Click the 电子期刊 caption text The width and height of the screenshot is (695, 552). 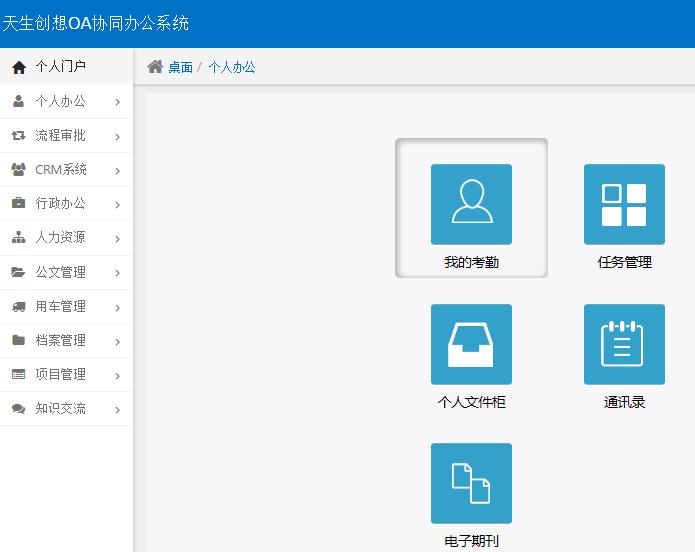click(472, 541)
